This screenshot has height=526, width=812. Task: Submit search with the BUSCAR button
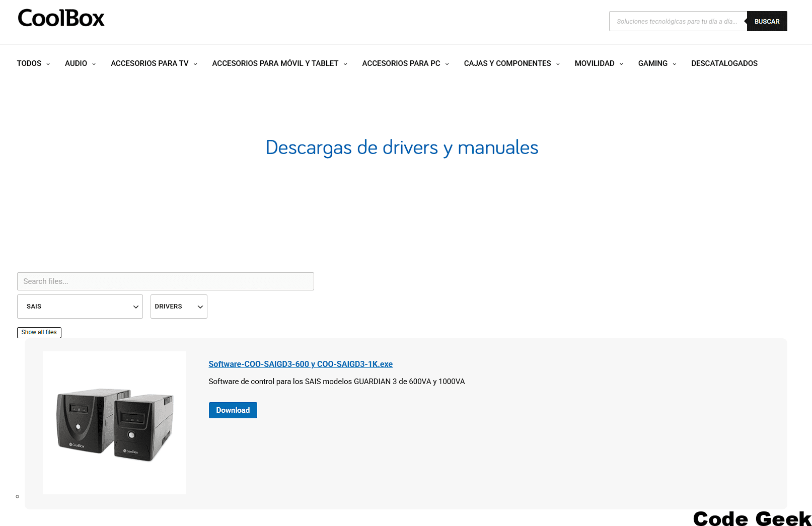point(767,21)
